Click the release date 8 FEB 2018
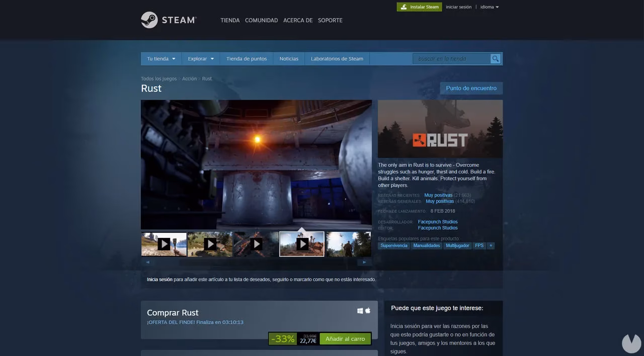This screenshot has width=644, height=356. tap(443, 211)
